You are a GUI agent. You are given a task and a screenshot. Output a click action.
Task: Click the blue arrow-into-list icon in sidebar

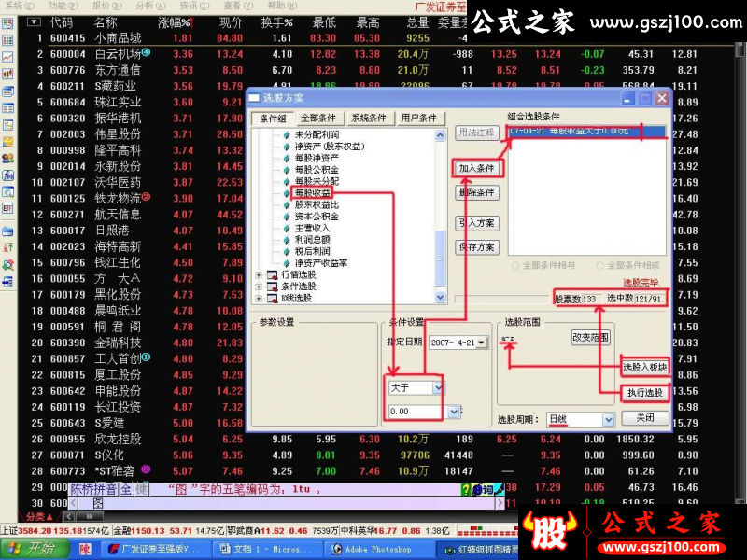click(x=7, y=282)
